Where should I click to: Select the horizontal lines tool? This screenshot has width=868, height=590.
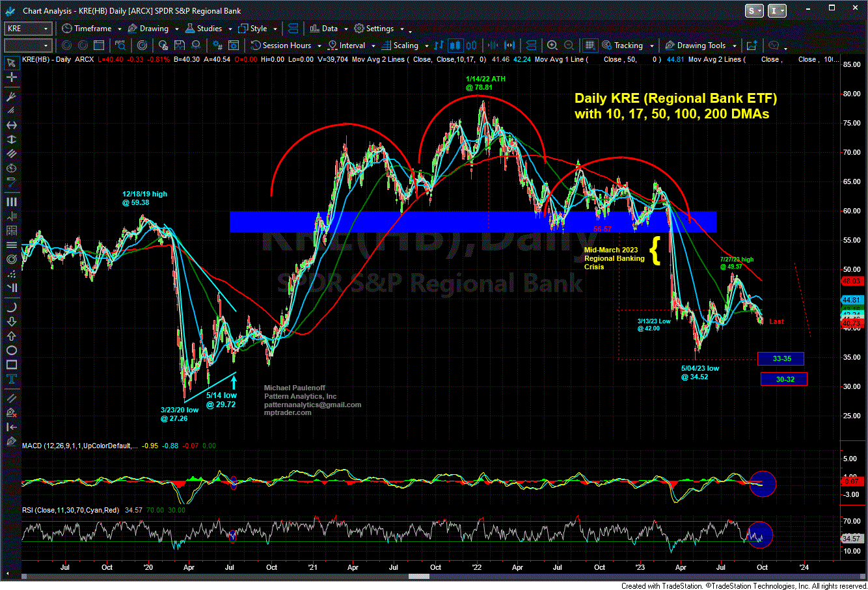[11, 245]
